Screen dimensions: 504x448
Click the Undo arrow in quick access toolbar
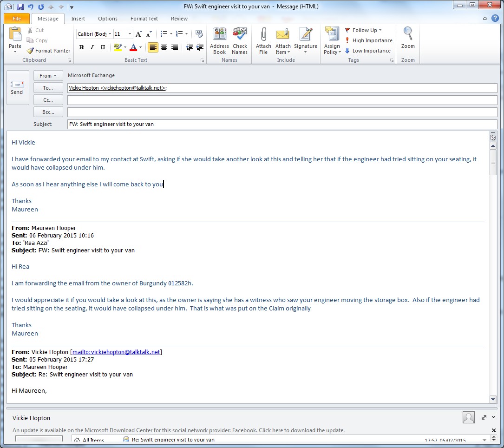pos(30,7)
